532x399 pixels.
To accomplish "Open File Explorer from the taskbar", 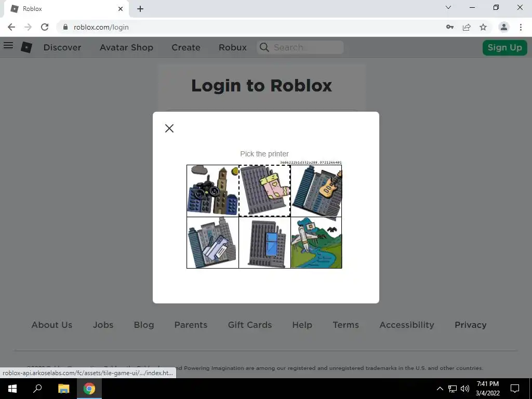I will (x=63, y=389).
